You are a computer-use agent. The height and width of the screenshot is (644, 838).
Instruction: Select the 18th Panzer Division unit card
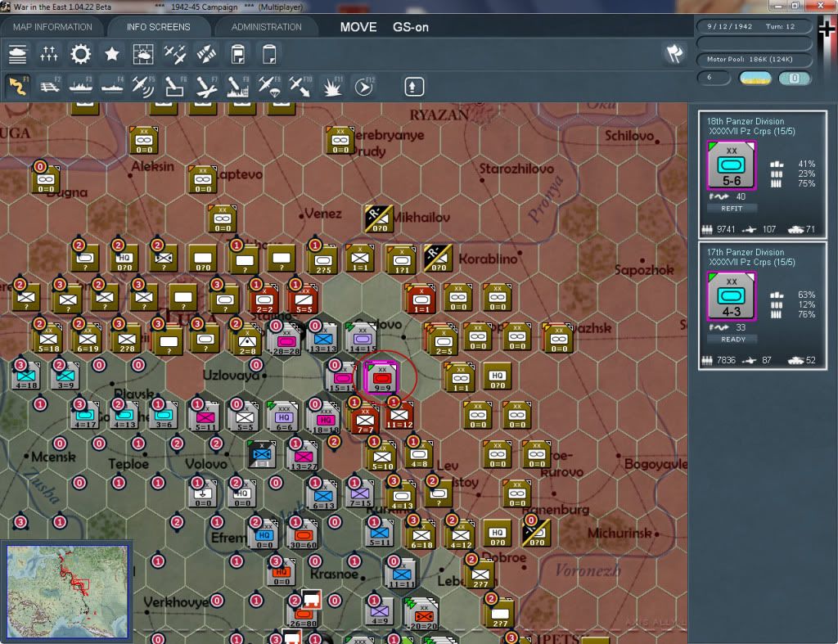762,174
